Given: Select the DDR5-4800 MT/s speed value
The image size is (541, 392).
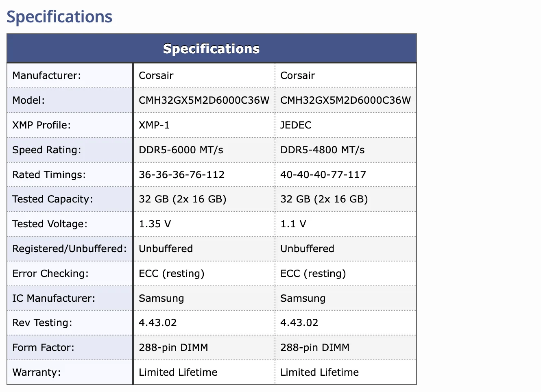Looking at the screenshot, I should [x=323, y=150].
